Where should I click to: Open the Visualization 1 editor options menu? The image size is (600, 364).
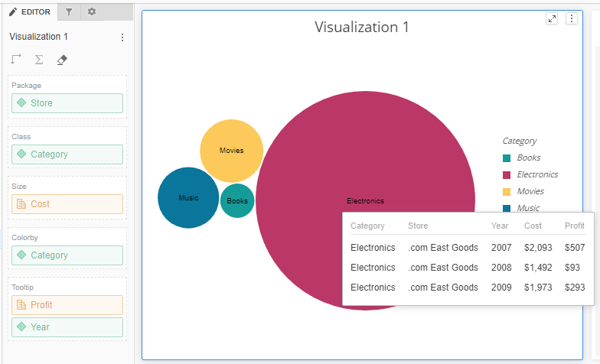point(122,37)
